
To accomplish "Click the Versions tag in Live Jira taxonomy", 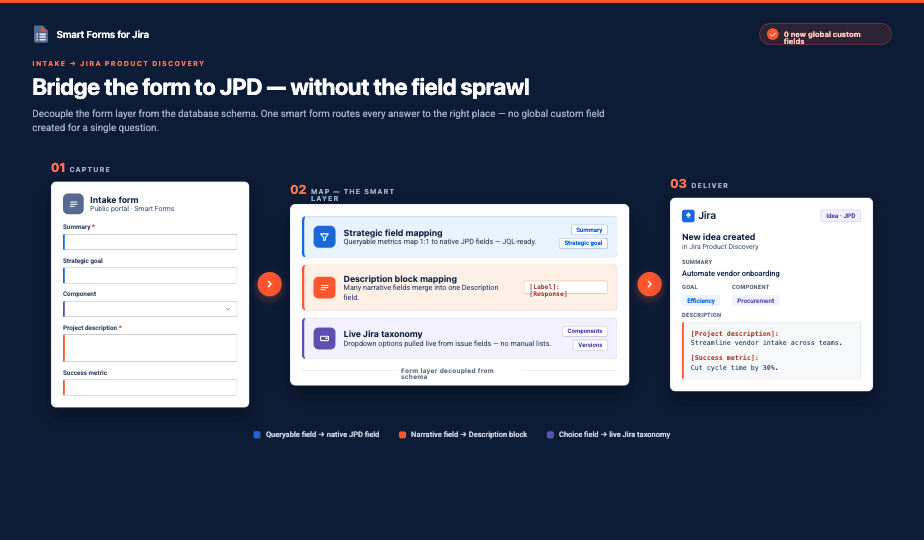I will 590,345.
